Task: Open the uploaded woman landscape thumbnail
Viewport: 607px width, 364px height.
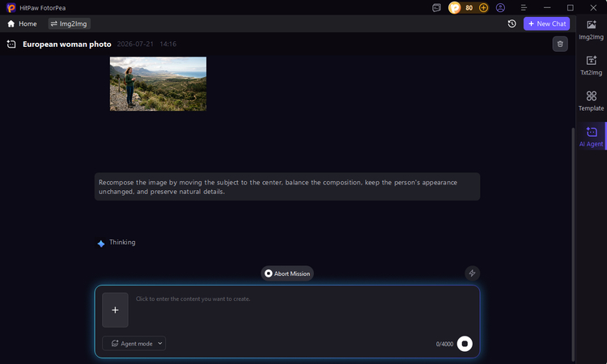Action: (158, 83)
